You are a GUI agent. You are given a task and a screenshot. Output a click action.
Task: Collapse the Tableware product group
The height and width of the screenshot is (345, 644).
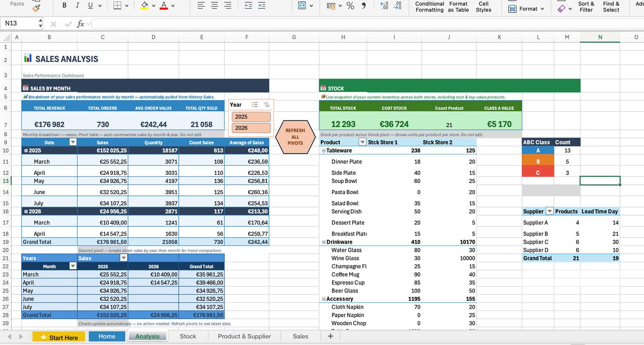[x=324, y=150]
